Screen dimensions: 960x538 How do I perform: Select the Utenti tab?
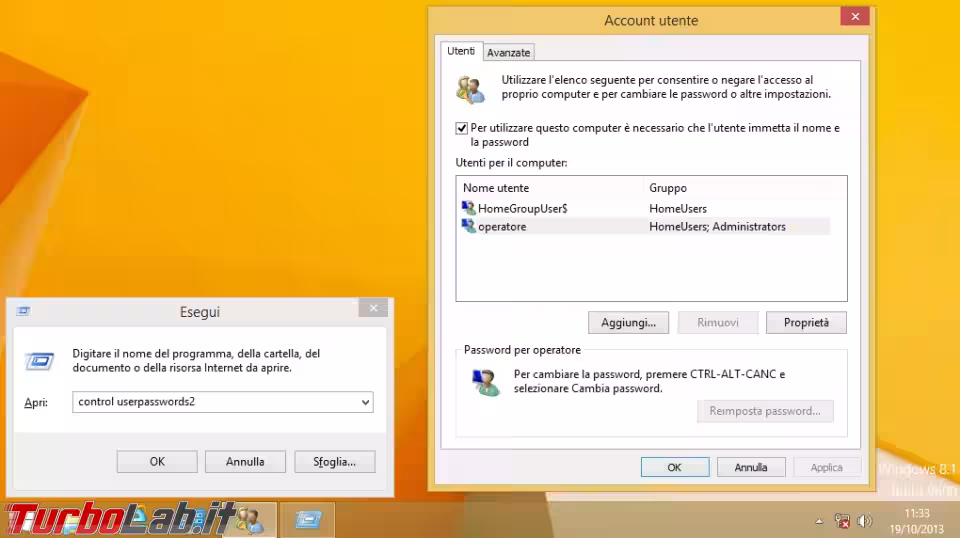pyautogui.click(x=461, y=51)
